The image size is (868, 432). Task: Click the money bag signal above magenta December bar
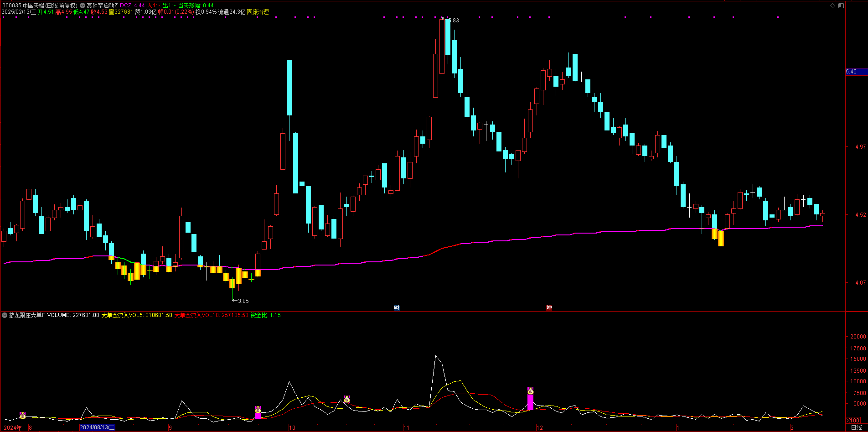pos(530,391)
